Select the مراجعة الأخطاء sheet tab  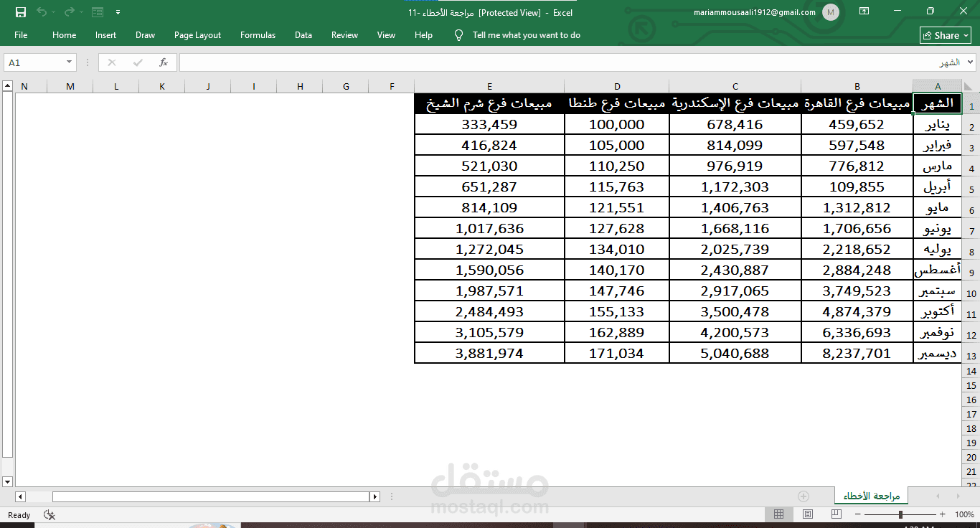[x=870, y=495]
